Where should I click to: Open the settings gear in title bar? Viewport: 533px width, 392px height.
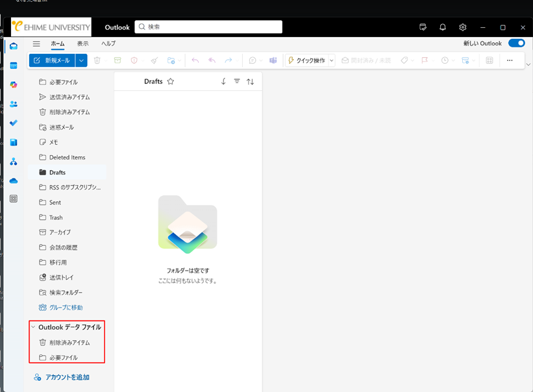(463, 27)
